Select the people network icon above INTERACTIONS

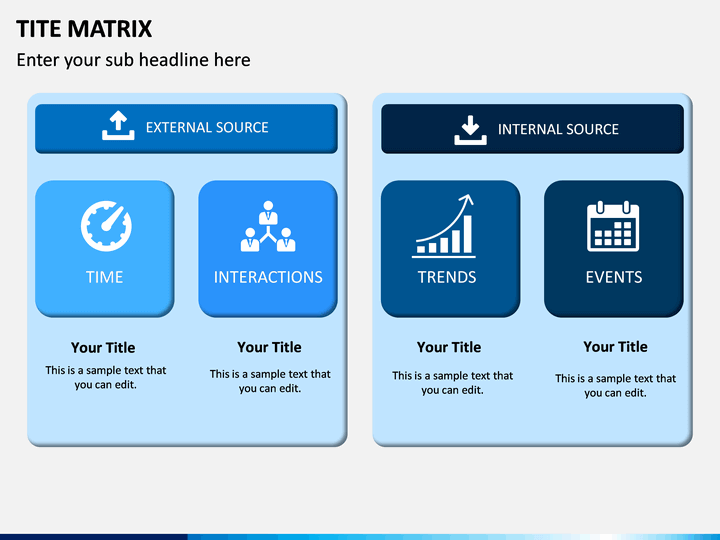268,226
